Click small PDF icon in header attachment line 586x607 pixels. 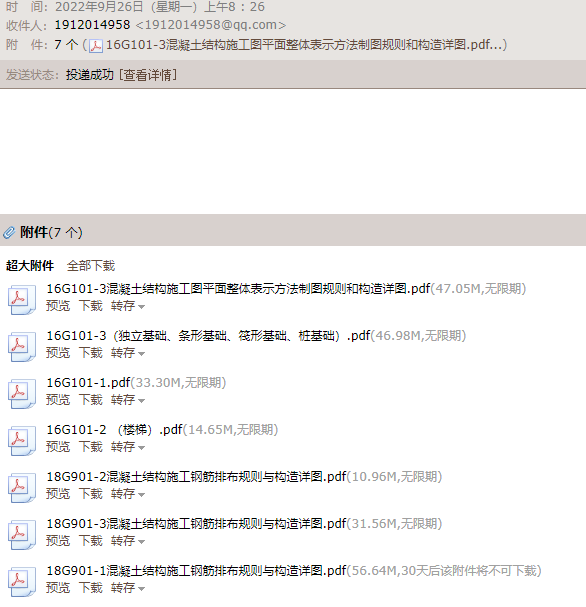(96, 46)
